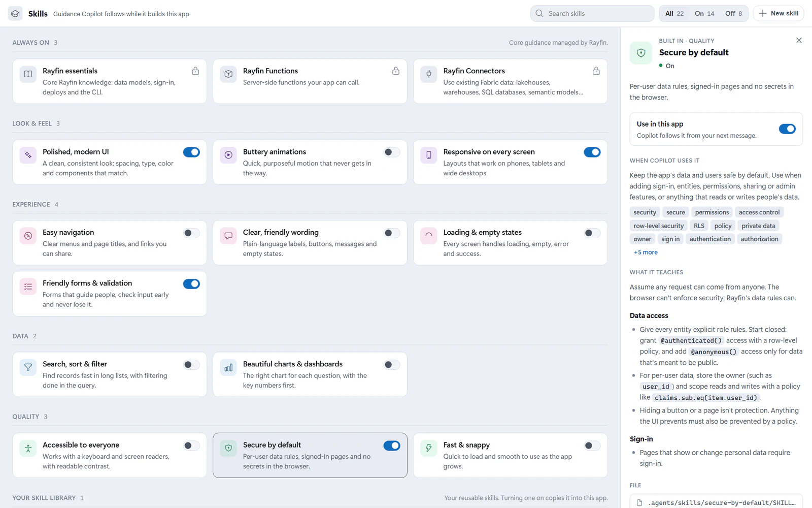Switch off Use in this app toggle

pyautogui.click(x=787, y=129)
